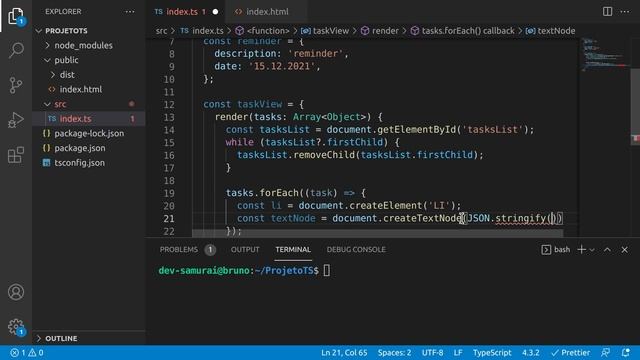Open the Explorer view in the activity bar
The image size is (640, 360).
(16, 16)
